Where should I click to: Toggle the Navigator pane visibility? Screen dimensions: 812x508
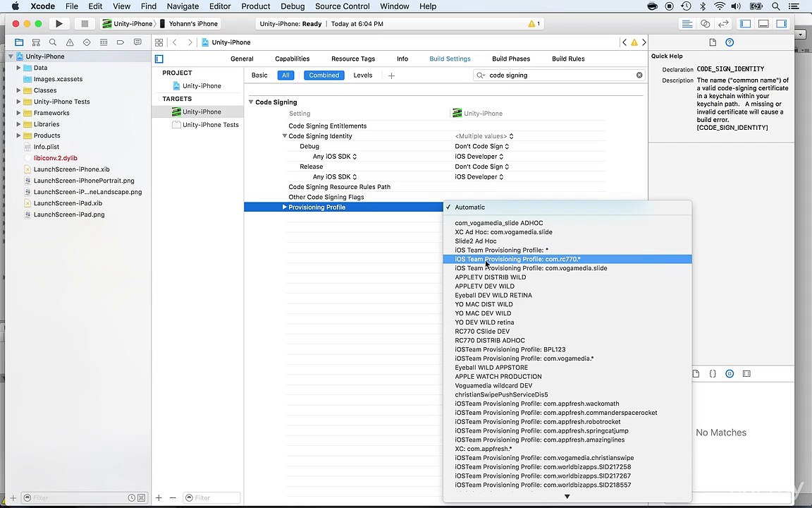pyautogui.click(x=745, y=24)
